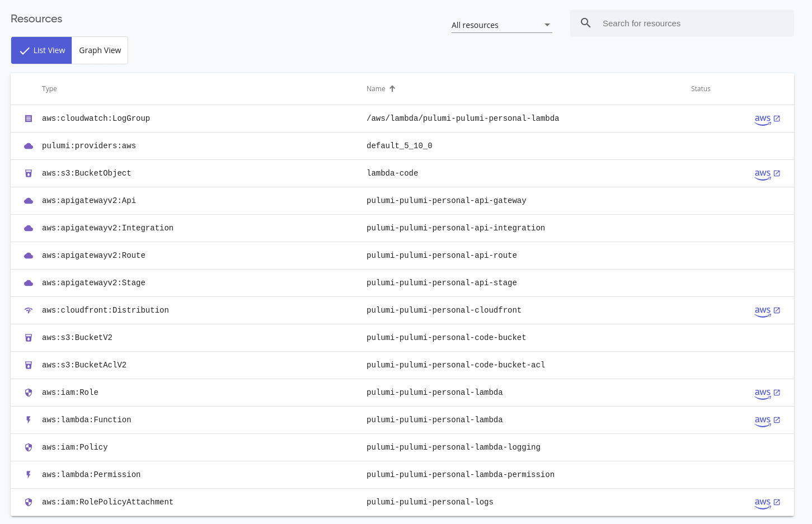Viewport: 812px width, 524px height.
Task: Open the All resources filter dropdown
Action: pyautogui.click(x=501, y=25)
